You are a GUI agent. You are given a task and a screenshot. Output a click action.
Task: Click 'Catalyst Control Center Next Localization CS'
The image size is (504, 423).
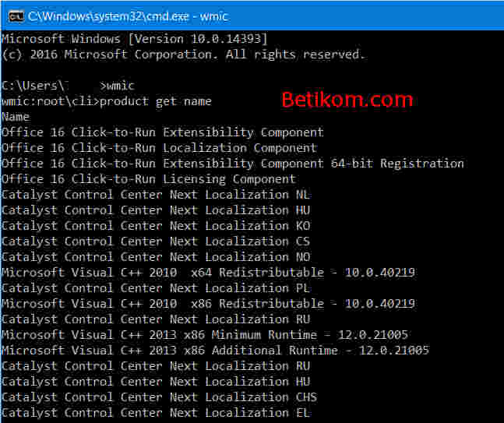156,241
